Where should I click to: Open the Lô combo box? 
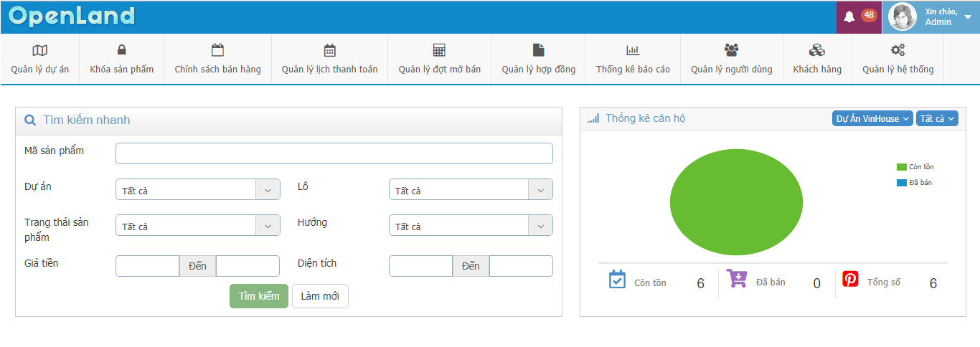pyautogui.click(x=471, y=190)
